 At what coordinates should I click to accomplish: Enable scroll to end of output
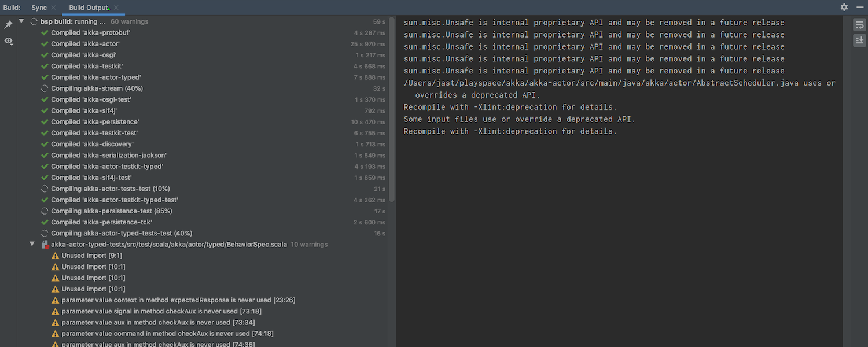pos(859,40)
